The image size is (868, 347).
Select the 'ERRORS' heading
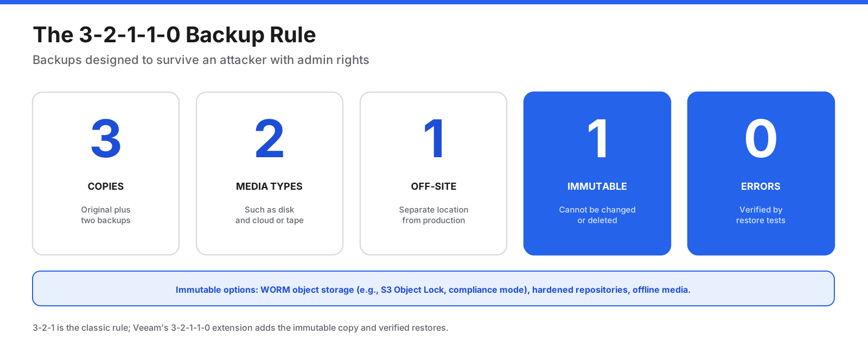[761, 187]
